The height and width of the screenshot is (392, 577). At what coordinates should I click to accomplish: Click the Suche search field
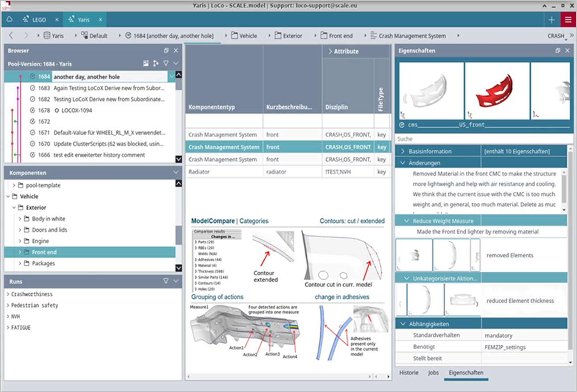484,139
